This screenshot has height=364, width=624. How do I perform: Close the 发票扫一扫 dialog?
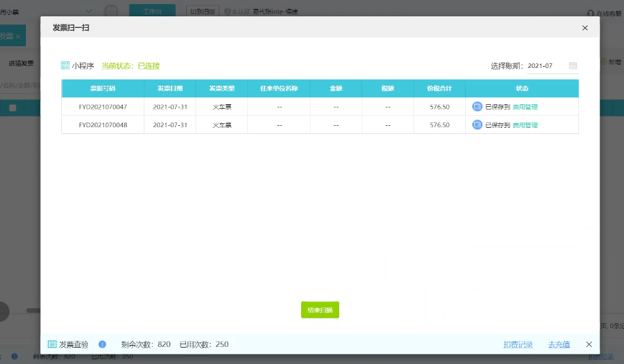[584, 28]
